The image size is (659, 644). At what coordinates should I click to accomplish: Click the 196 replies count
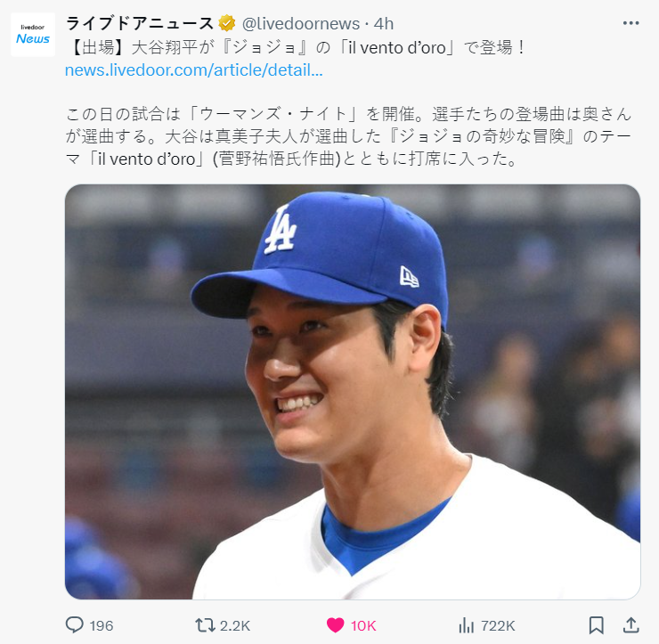[x=102, y=626]
